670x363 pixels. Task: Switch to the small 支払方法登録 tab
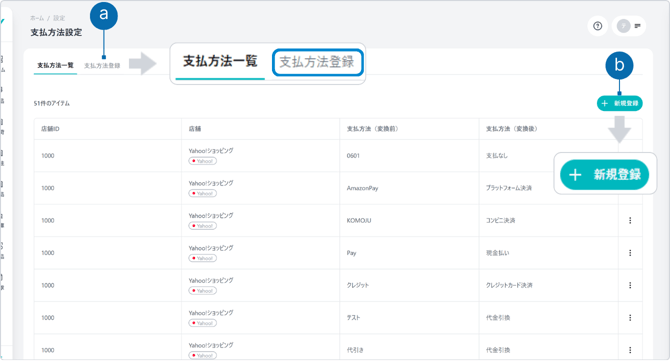(102, 66)
